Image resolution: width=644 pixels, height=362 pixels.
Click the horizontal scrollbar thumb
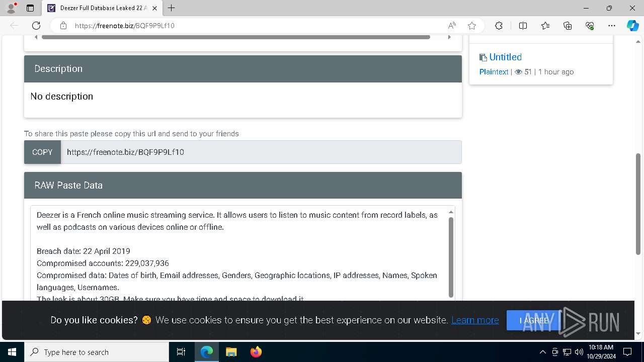coord(235,37)
